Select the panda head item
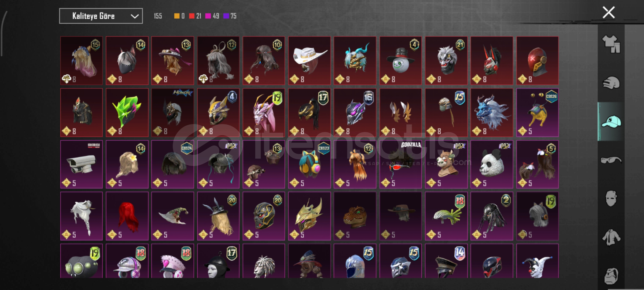This screenshot has width=644, height=290. point(492,164)
